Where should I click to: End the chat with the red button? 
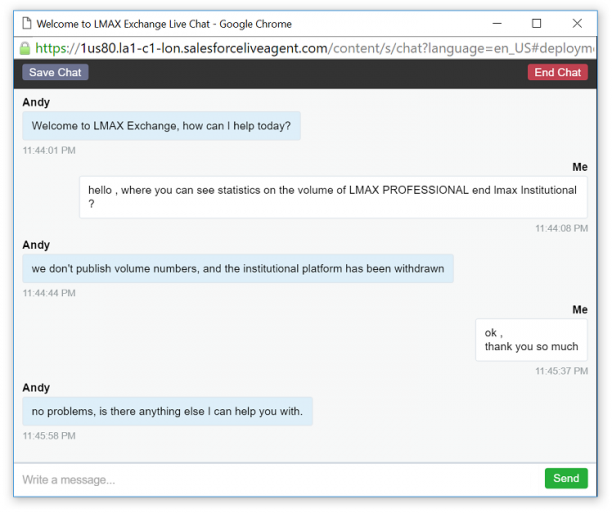coord(557,72)
